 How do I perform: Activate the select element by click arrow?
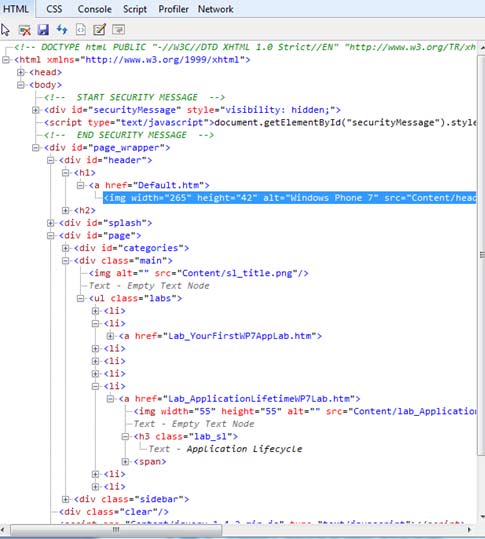[5, 30]
